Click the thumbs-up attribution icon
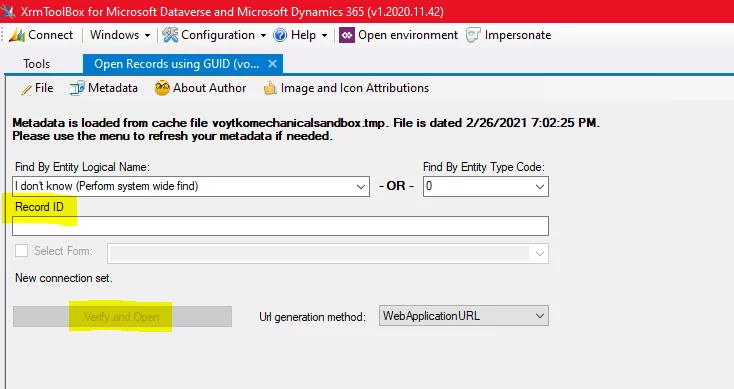Viewport: 734px width, 389px height. tap(270, 88)
